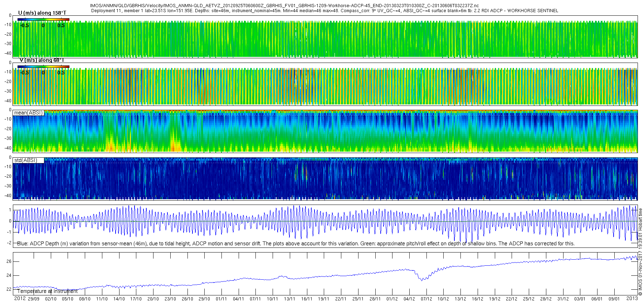Choose the 09/01 date tick label
The image size is (644, 304).
pos(614,299)
